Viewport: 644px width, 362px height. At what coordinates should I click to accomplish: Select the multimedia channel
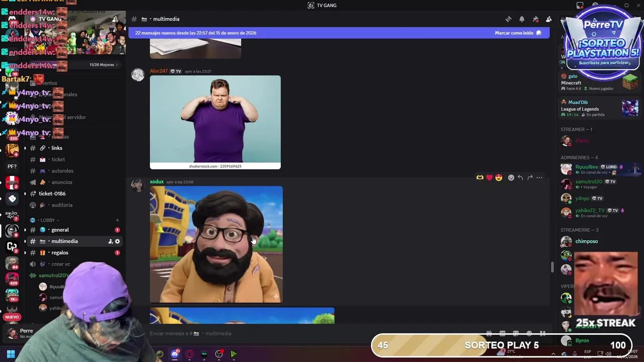coord(75,241)
